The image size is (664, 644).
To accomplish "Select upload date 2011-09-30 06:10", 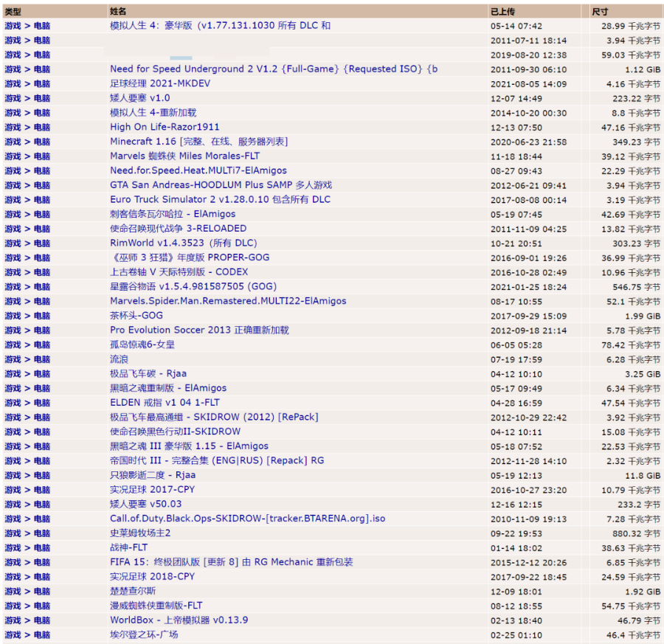I will coord(528,69).
